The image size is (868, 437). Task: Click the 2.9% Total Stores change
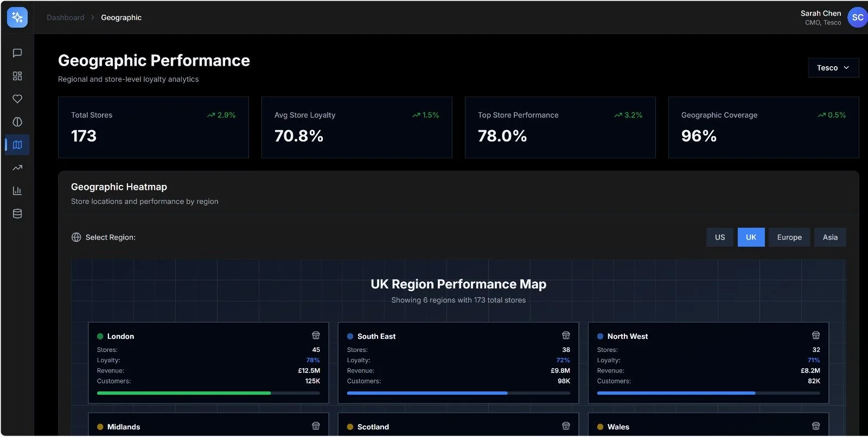point(226,115)
